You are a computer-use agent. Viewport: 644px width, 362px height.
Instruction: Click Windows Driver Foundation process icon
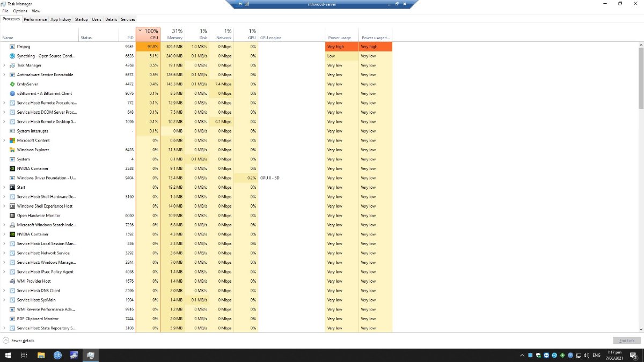(12, 178)
